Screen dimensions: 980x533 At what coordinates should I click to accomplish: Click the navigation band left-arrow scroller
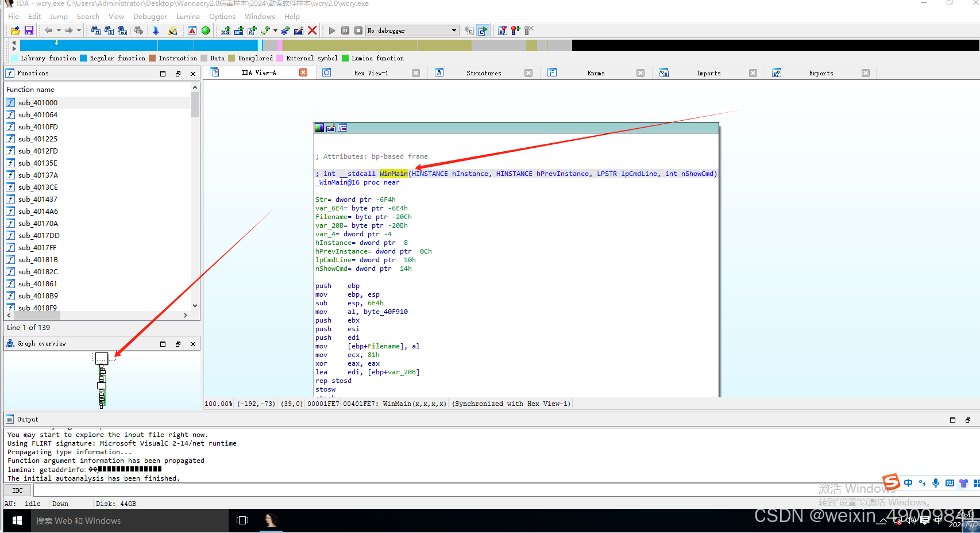point(14,43)
